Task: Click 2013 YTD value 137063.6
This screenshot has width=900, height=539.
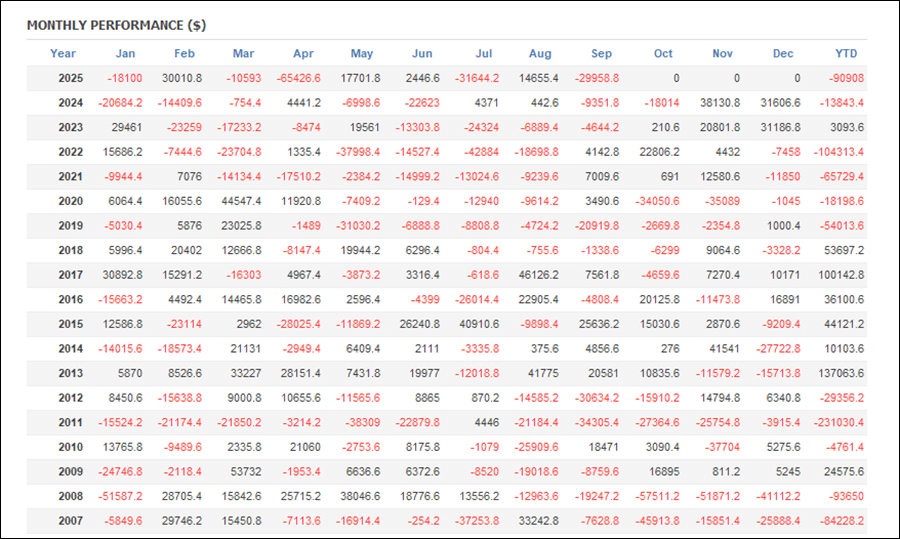Action: pos(840,373)
